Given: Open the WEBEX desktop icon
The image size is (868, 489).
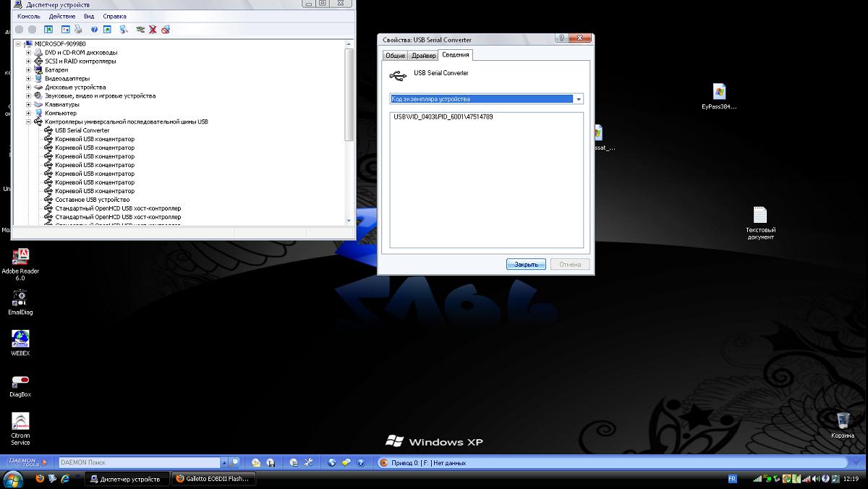Looking at the screenshot, I should [x=20, y=343].
